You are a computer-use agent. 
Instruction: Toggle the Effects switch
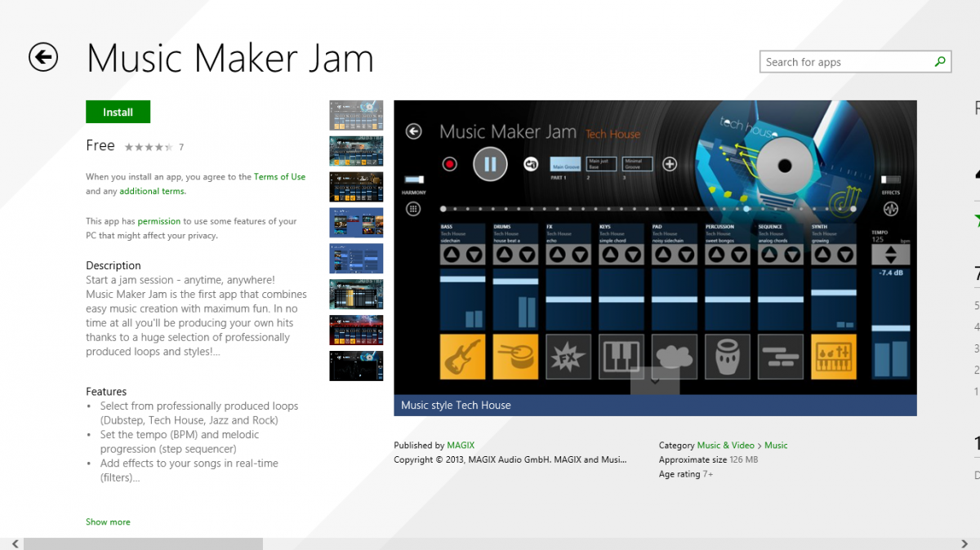[x=890, y=180]
